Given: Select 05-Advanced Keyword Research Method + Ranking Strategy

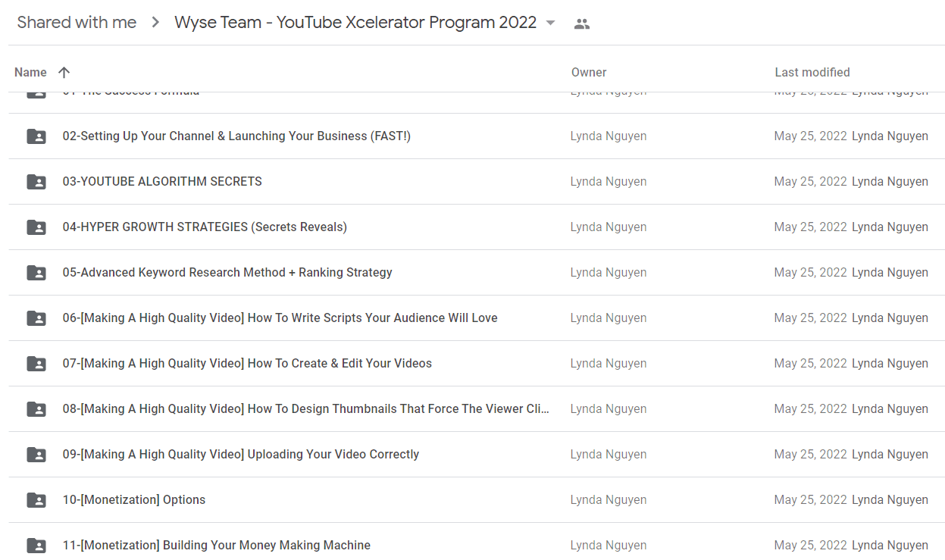Looking at the screenshot, I should (x=227, y=273).
